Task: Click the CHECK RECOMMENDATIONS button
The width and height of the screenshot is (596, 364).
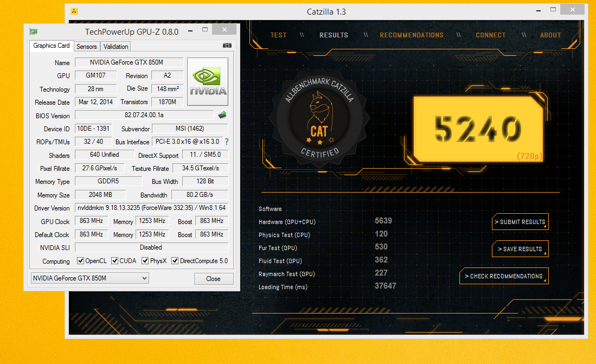Action: click(x=504, y=276)
